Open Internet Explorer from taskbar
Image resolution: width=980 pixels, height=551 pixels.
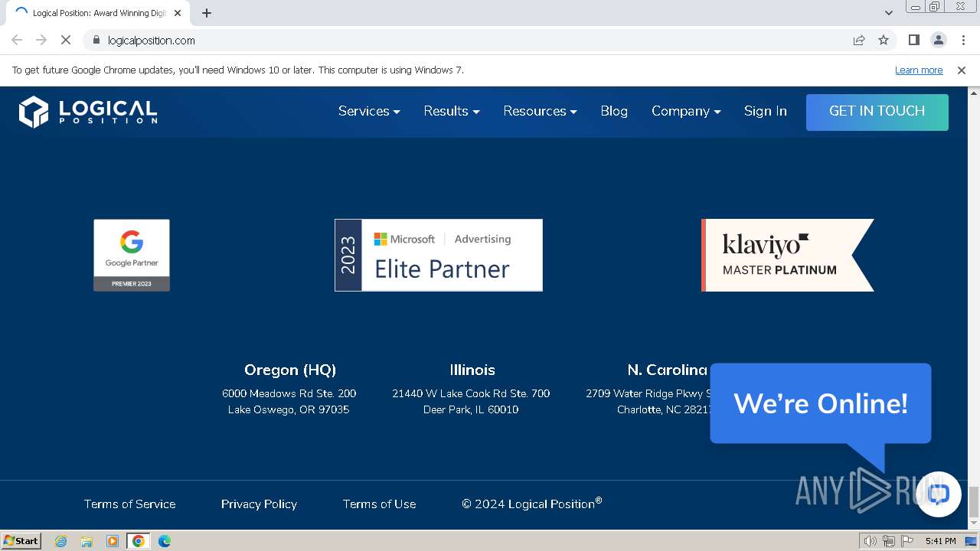(x=60, y=541)
